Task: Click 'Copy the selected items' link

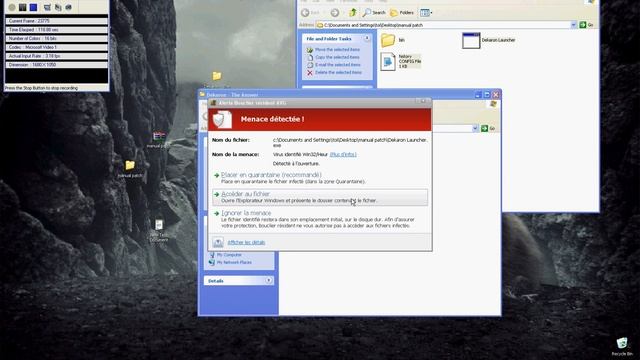Action: point(337,57)
